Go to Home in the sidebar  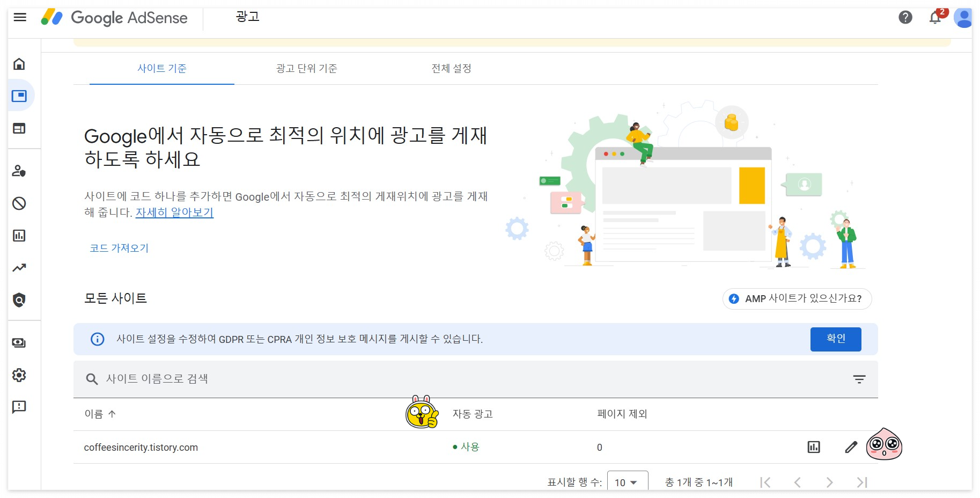[19, 64]
